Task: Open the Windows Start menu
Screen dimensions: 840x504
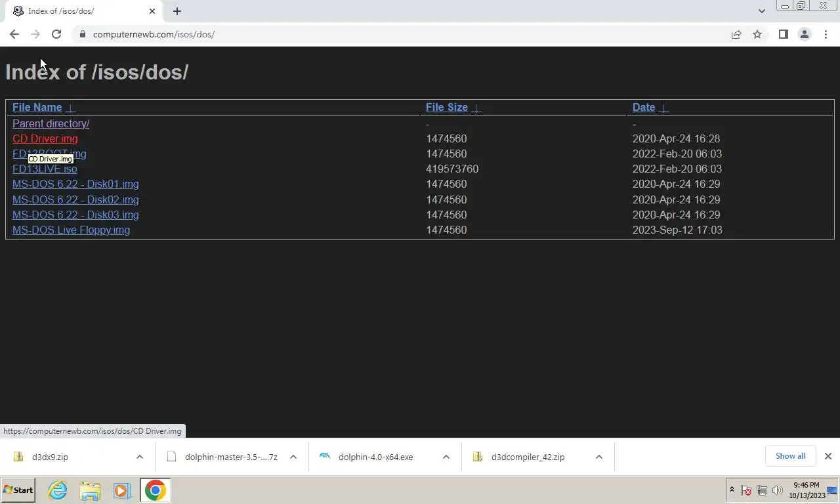Action: pyautogui.click(x=18, y=490)
